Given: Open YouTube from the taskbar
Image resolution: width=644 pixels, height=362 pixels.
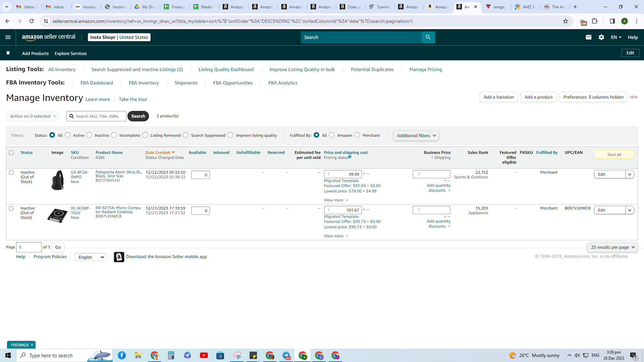Looking at the screenshot, I should click(x=204, y=355).
